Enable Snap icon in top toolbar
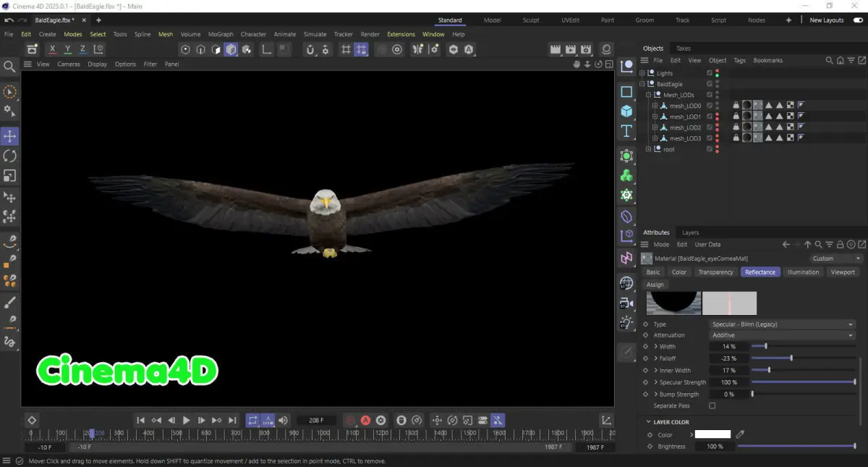This screenshot has width=868, height=467. pos(310,49)
